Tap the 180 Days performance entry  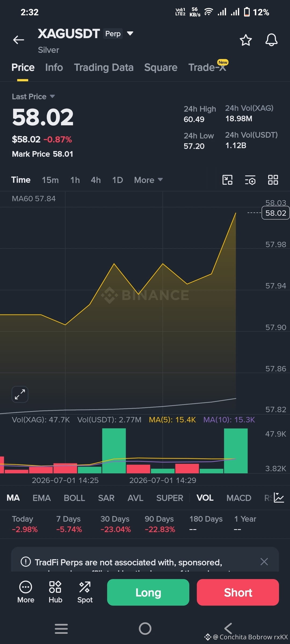pos(206,524)
